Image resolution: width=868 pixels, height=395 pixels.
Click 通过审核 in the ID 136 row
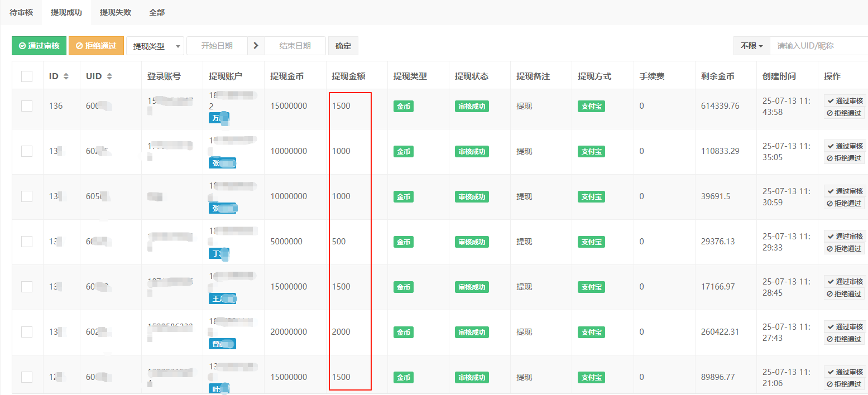click(x=845, y=100)
